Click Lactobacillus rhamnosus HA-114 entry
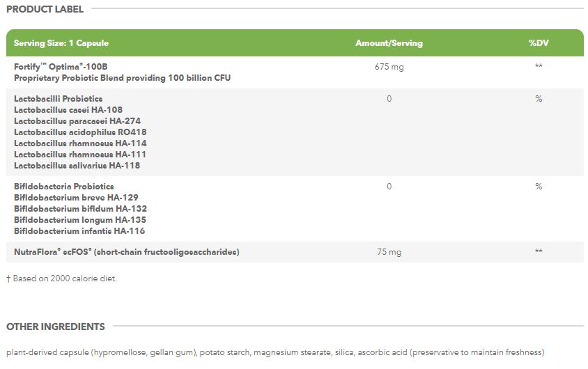The image size is (588, 369). click(80, 143)
